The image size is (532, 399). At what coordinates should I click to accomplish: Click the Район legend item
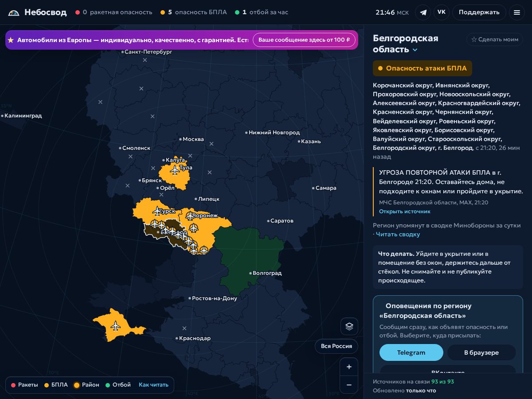86,385
